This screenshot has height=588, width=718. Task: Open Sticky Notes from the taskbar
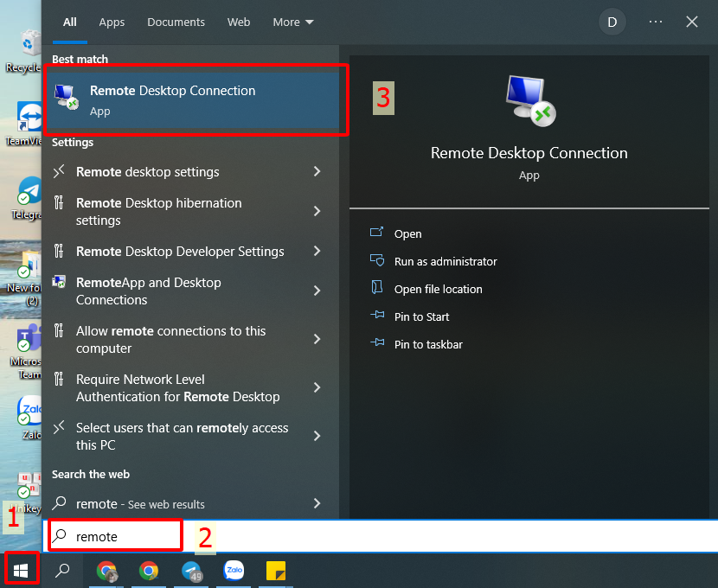tap(276, 571)
